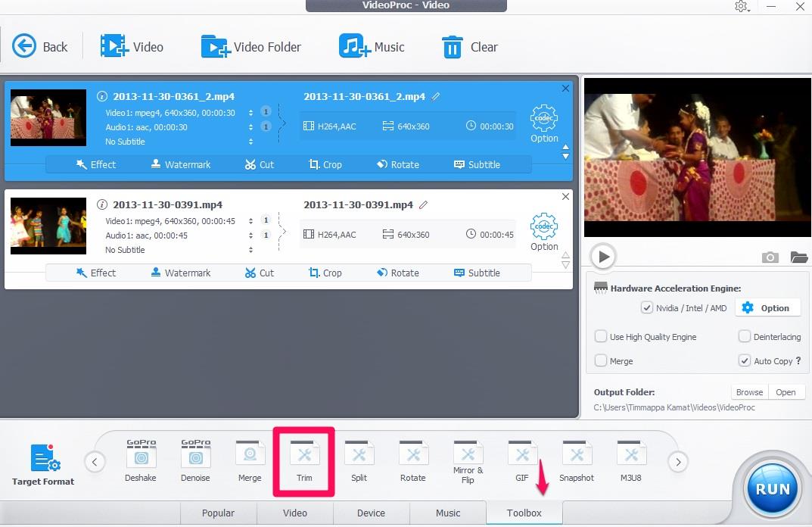Image resolution: width=812 pixels, height=527 pixels.
Task: Open codec Option for 2013-11-30-0391.mp4
Action: [544, 232]
